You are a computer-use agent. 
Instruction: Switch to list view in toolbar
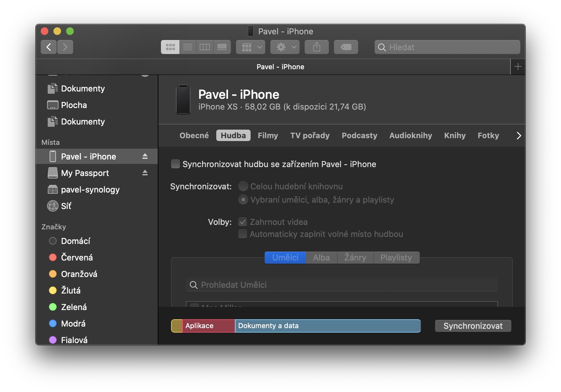188,47
